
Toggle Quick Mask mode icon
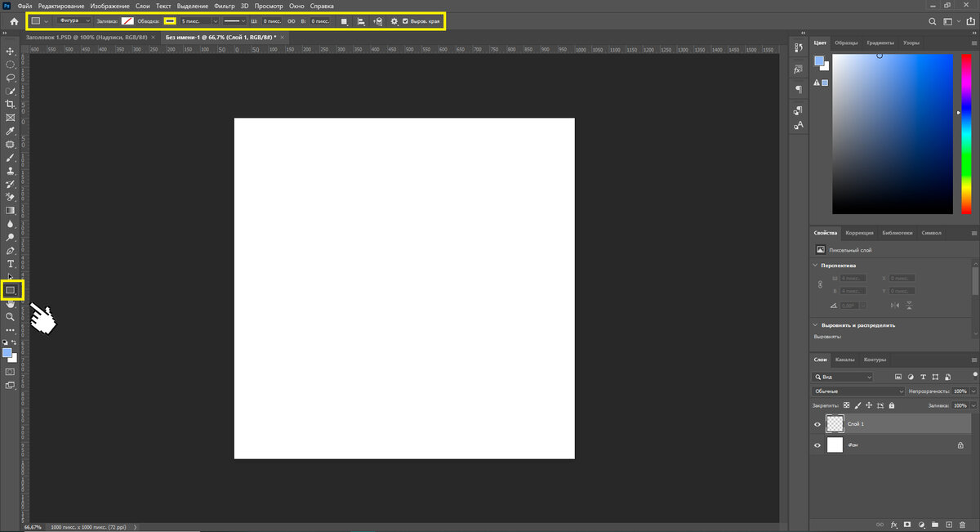[11, 372]
